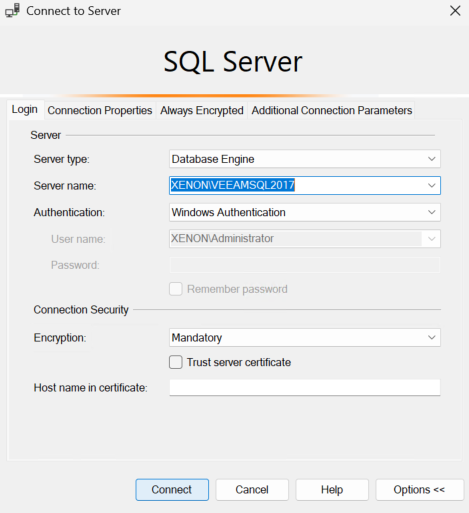The height and width of the screenshot is (513, 469).
Task: Click the Connect to Server title icon
Action: [x=12, y=11]
